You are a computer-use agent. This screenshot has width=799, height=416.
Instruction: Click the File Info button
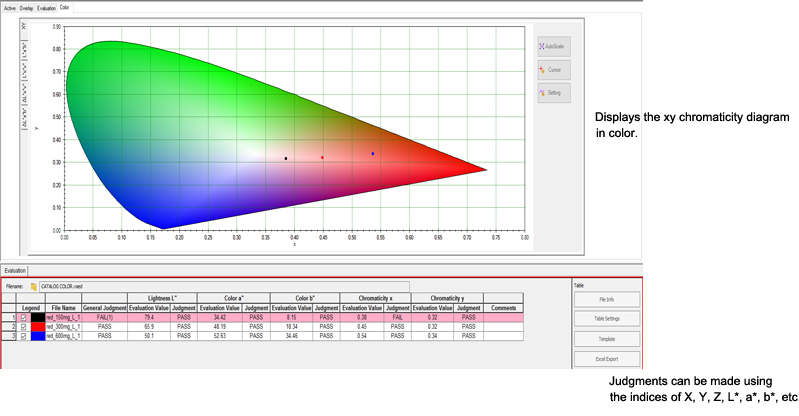(606, 299)
